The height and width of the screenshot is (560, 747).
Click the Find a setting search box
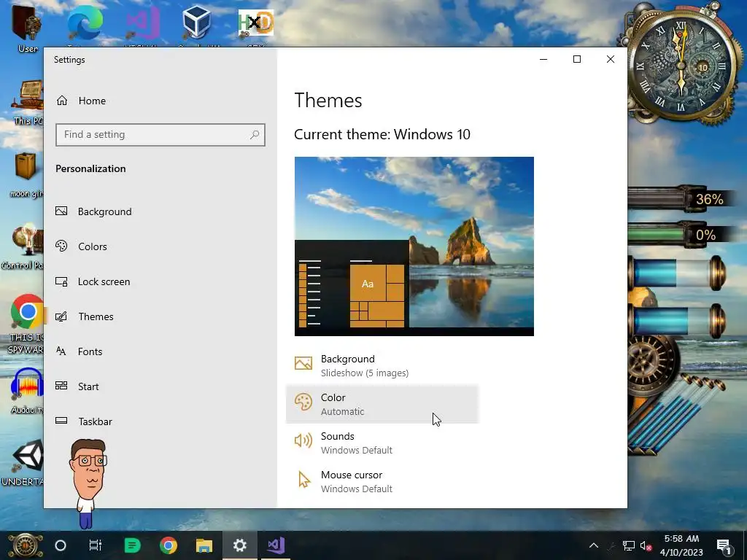point(160,135)
